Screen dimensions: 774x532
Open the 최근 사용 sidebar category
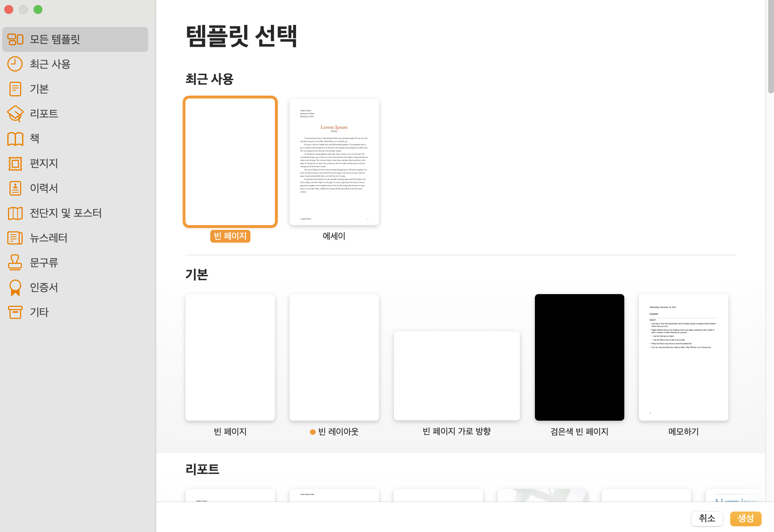pos(75,64)
